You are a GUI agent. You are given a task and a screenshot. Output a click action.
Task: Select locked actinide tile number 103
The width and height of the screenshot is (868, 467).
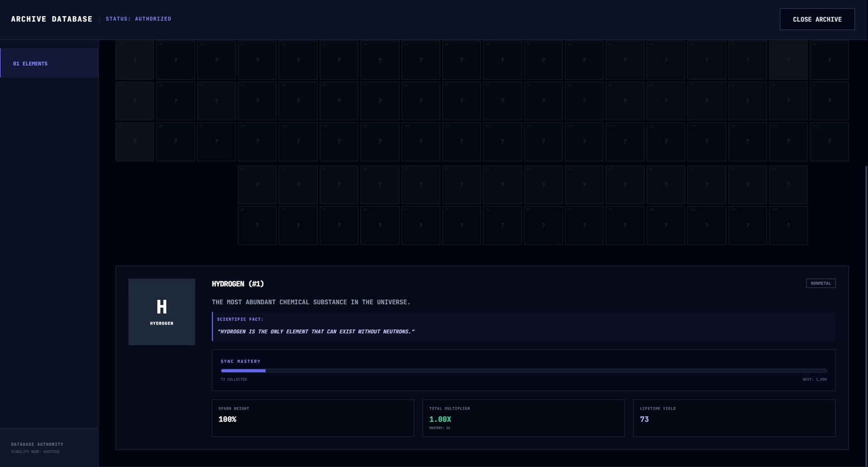(788, 225)
